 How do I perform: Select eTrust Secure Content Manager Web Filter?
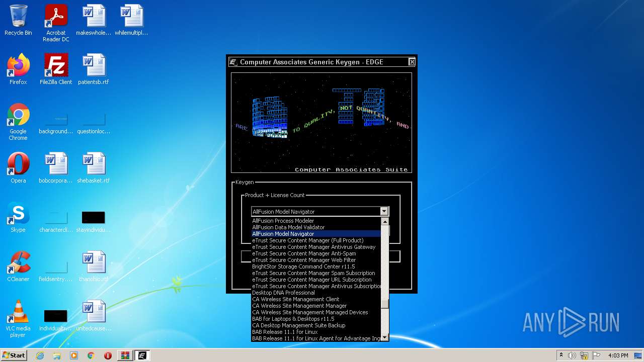click(316, 260)
